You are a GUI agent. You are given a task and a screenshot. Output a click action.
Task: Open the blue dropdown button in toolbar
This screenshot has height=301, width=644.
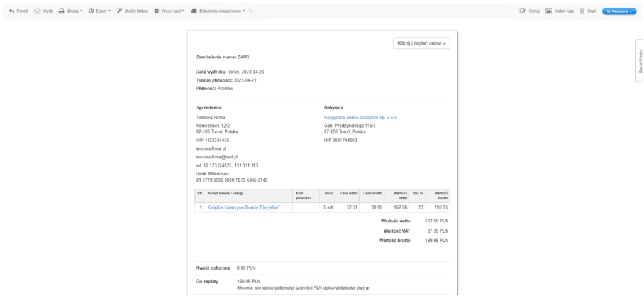click(619, 11)
